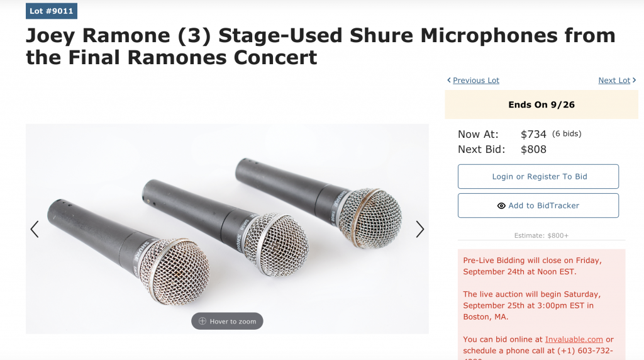
Task: Show the previous microphone photo with left arrow
Action: (x=35, y=229)
